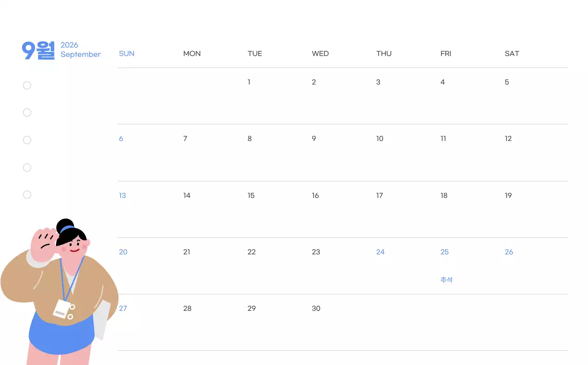588x365 pixels.
Task: Select the blue date 25
Action: [x=444, y=252]
